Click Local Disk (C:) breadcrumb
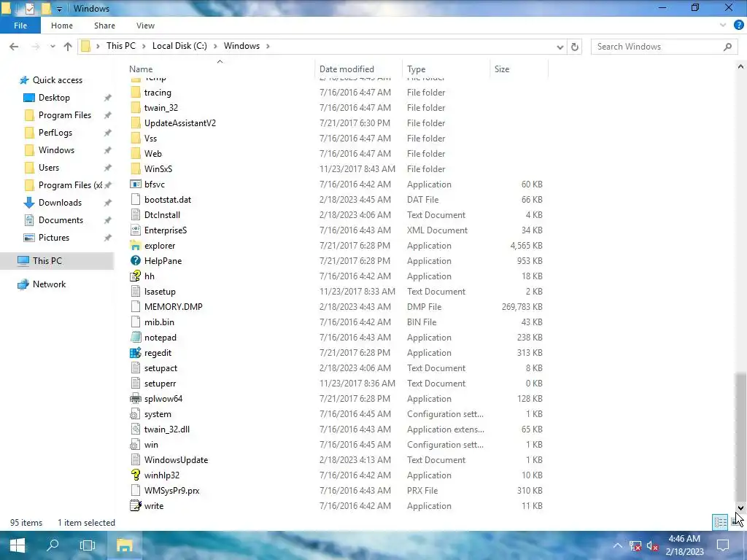This screenshot has width=747, height=560. (179, 46)
